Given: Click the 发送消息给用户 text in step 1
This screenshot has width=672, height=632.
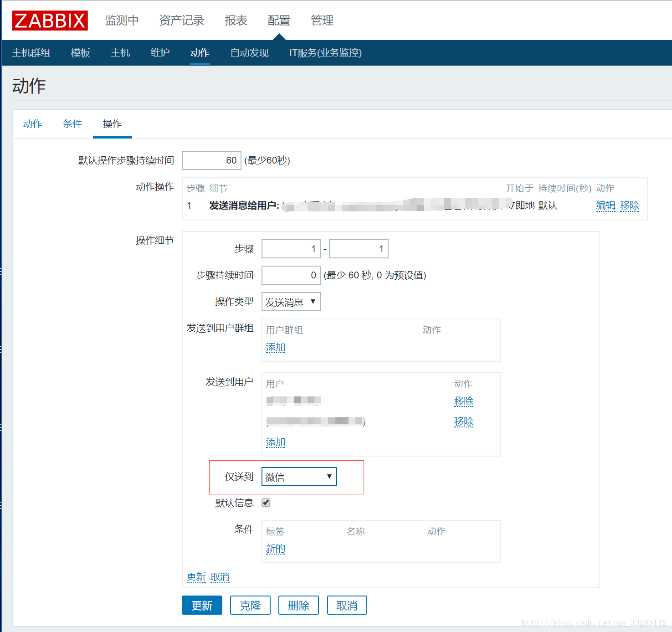Looking at the screenshot, I should pyautogui.click(x=244, y=206).
